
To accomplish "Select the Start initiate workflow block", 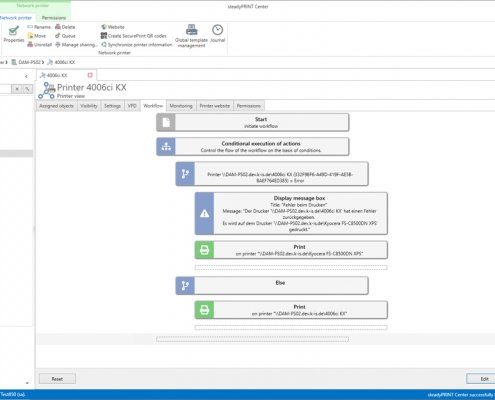I will tap(253, 122).
